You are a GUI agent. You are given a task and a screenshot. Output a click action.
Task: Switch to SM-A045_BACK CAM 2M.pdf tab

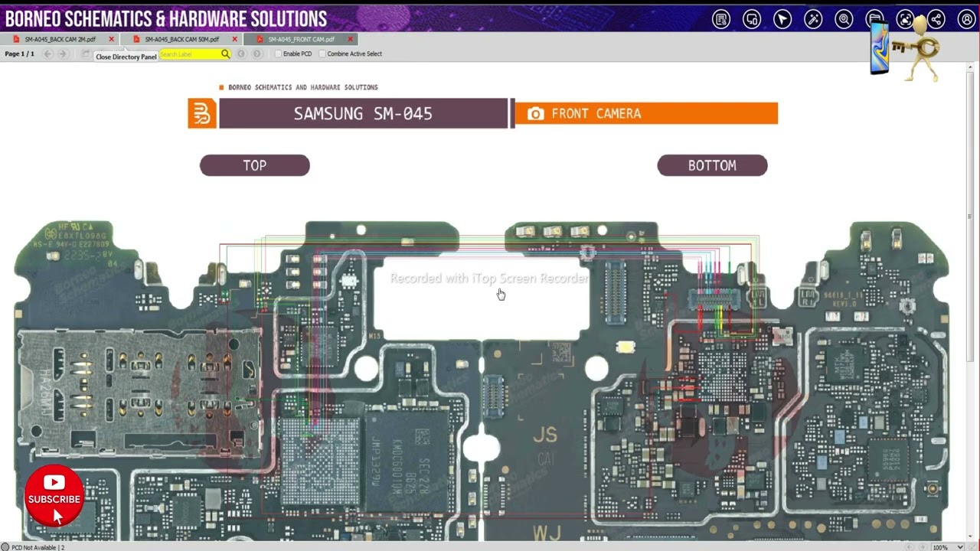[60, 39]
